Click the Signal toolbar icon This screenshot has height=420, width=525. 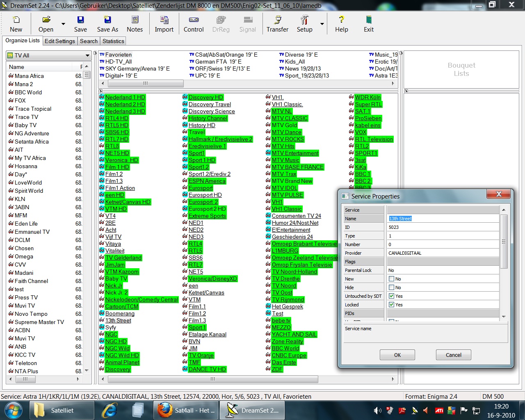[x=247, y=24]
